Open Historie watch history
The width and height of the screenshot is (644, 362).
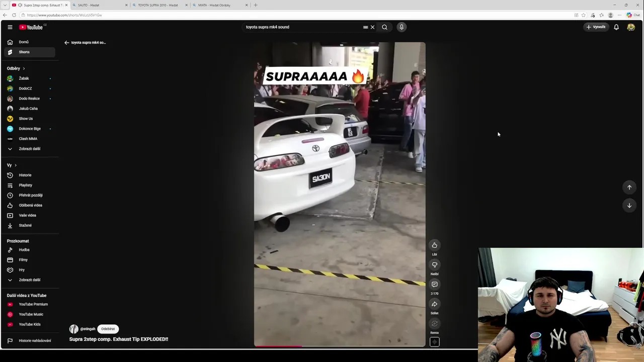coord(30,175)
